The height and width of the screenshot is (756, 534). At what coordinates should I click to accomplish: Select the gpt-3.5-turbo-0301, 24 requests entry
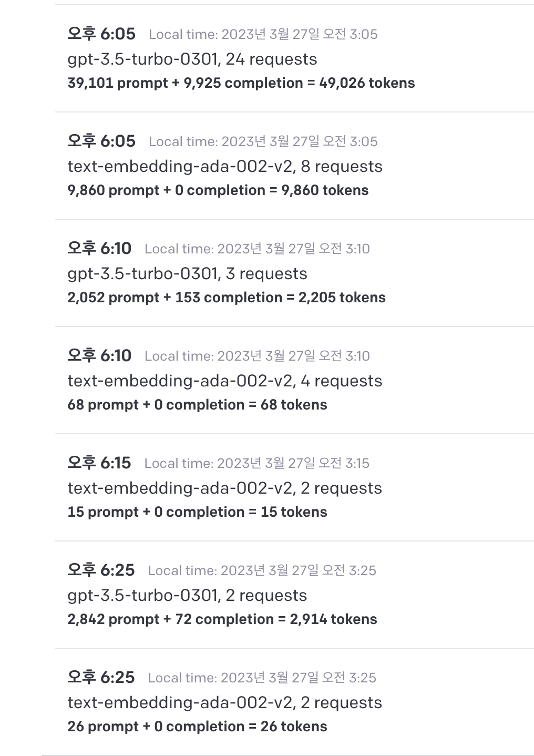click(x=192, y=59)
